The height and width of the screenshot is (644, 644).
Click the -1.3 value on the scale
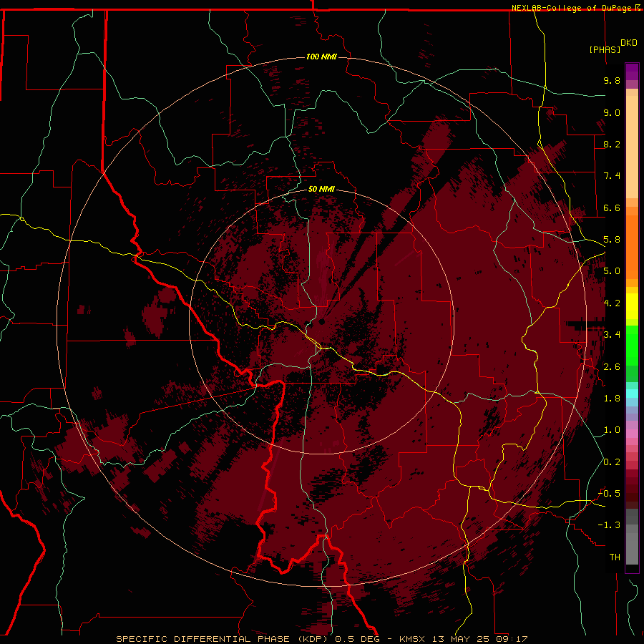[609, 525]
